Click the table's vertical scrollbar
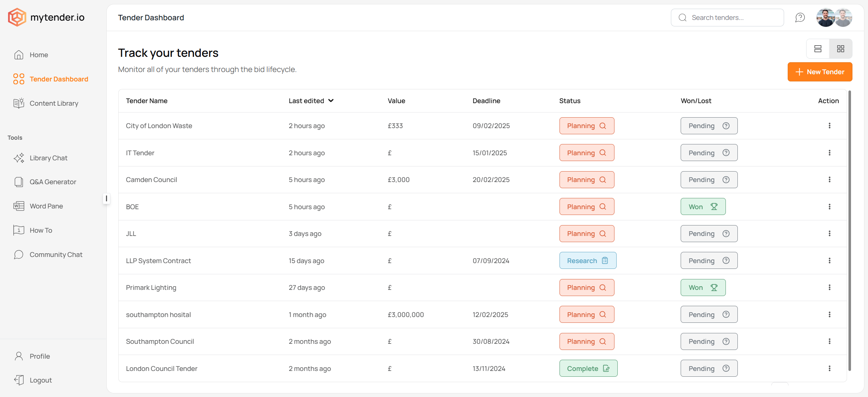Image resolution: width=868 pixels, height=397 pixels. (x=850, y=232)
